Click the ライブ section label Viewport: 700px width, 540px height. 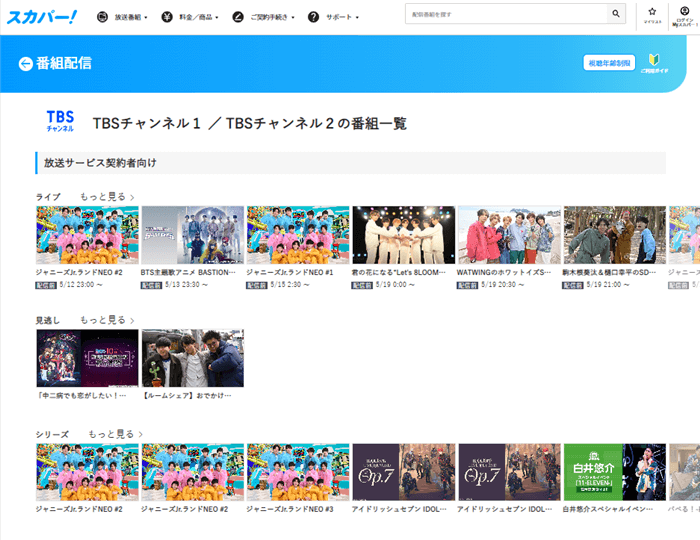point(48,197)
